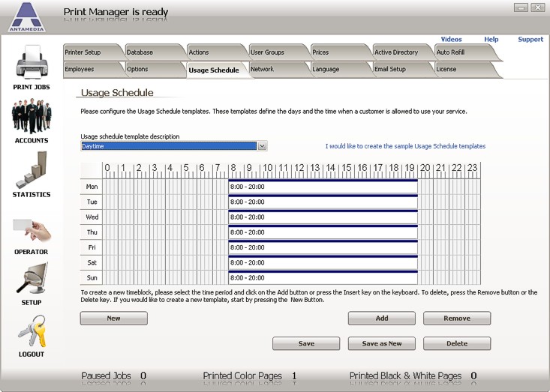Switch to the Auto Refill tab
This screenshot has width=550, height=392.
[463, 52]
